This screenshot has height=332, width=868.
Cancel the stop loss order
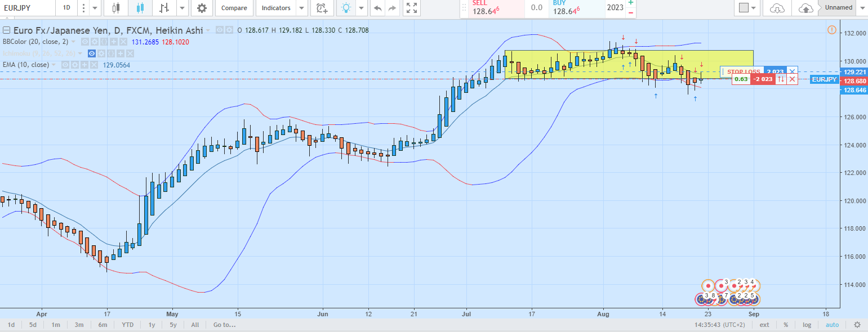[x=792, y=71]
